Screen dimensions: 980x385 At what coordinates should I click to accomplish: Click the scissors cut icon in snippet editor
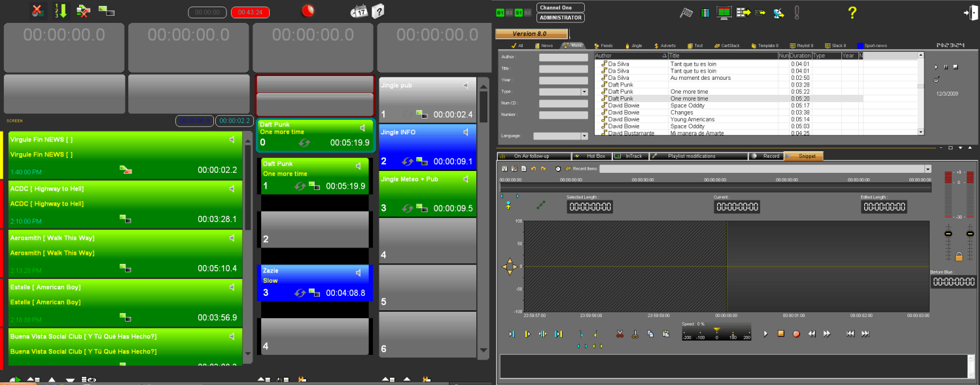point(619,334)
